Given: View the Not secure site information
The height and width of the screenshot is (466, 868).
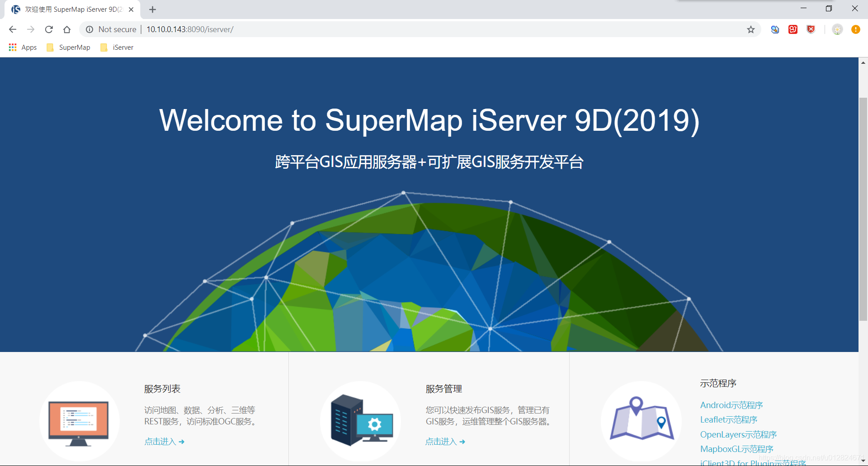Looking at the screenshot, I should coord(111,29).
